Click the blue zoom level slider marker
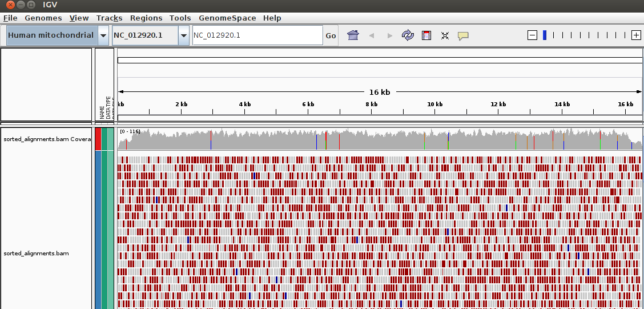Image resolution: width=644 pixels, height=309 pixels. pos(545,35)
